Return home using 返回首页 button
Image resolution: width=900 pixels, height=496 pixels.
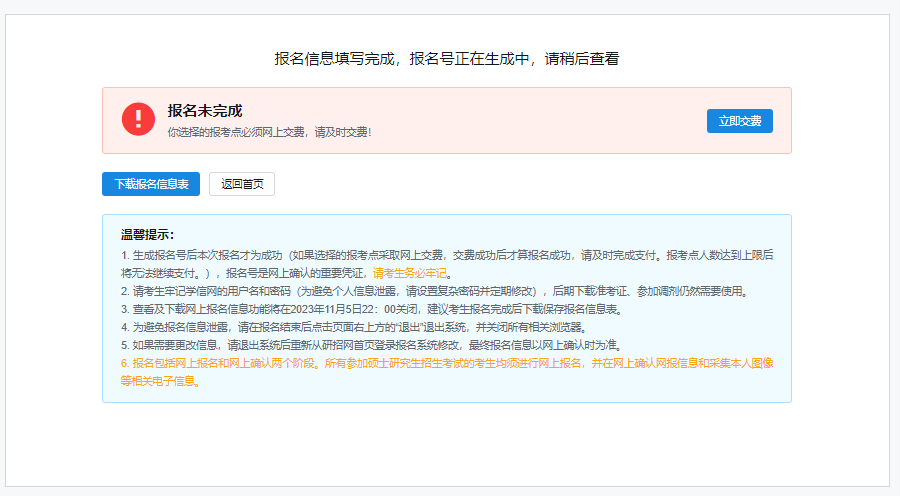[x=242, y=184]
